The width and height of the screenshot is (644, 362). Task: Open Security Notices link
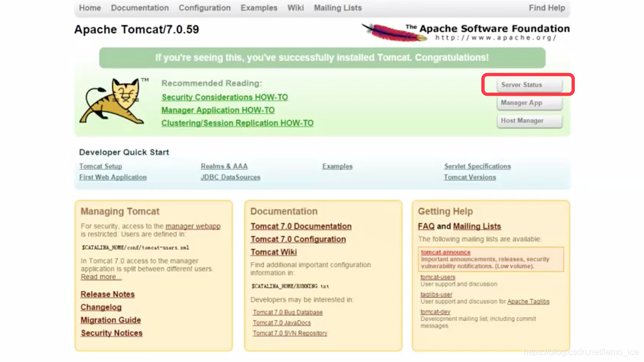point(112,333)
